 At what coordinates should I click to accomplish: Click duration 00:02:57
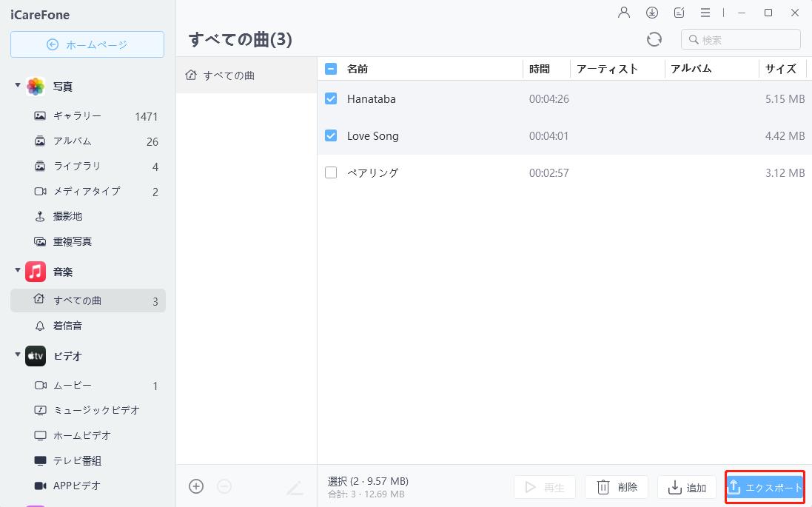pos(549,173)
